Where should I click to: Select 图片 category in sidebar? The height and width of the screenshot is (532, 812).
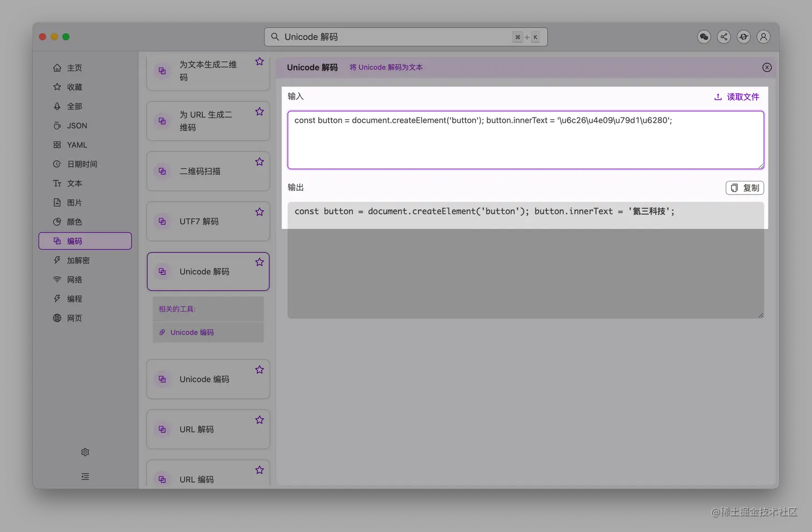85,202
